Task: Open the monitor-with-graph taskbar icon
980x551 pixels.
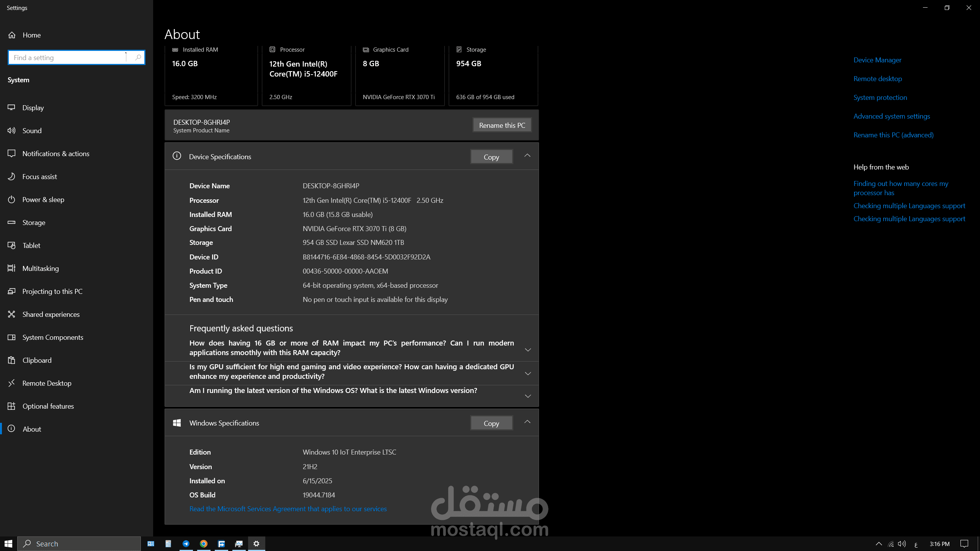Action: [239, 544]
